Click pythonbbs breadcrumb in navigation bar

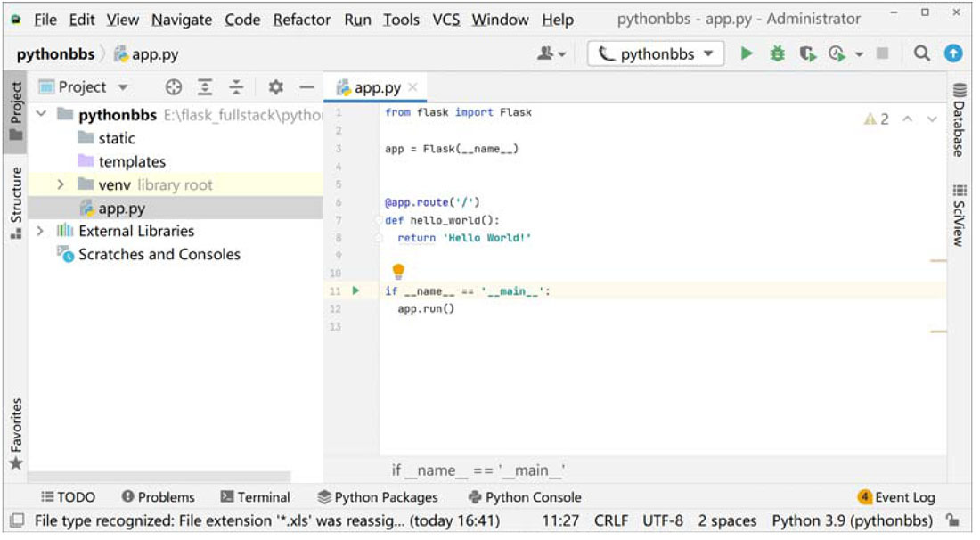pos(55,54)
